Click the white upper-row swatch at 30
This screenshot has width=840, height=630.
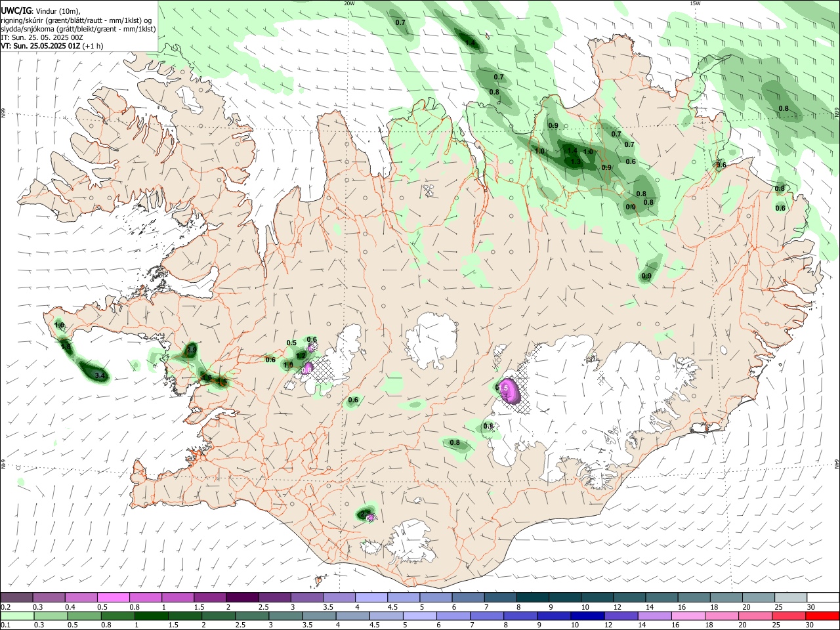pos(822,597)
